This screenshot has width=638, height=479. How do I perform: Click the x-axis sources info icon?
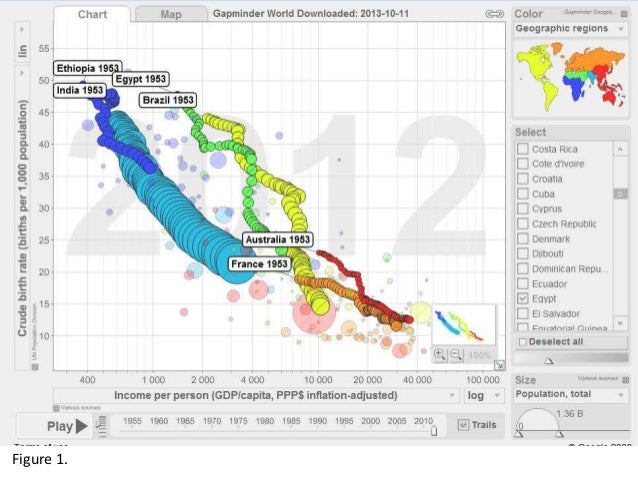point(56,408)
